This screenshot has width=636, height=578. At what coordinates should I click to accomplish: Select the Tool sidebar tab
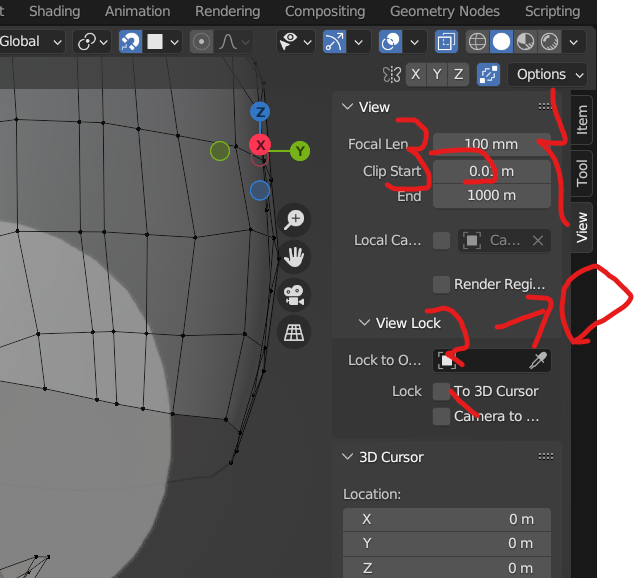(x=582, y=173)
